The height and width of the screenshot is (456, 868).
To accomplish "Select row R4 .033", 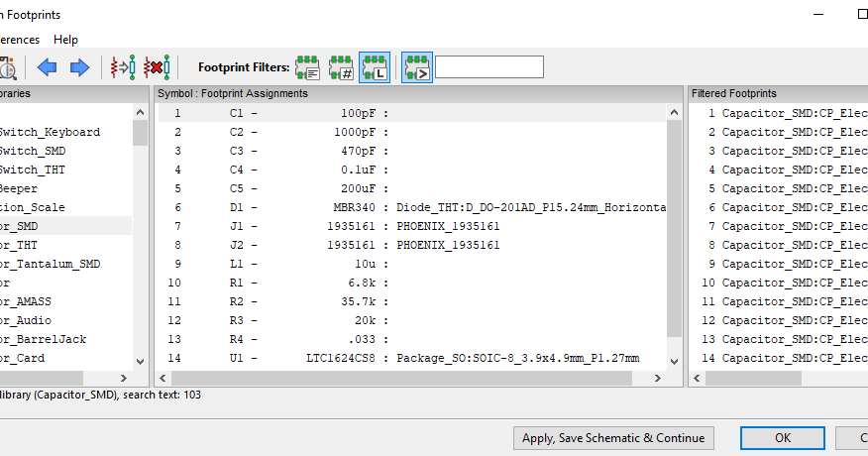I will (x=412, y=339).
